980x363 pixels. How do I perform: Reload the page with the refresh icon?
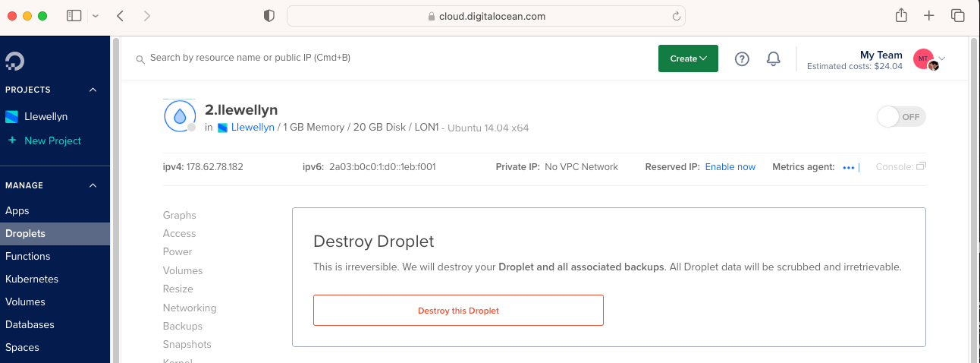click(x=676, y=16)
